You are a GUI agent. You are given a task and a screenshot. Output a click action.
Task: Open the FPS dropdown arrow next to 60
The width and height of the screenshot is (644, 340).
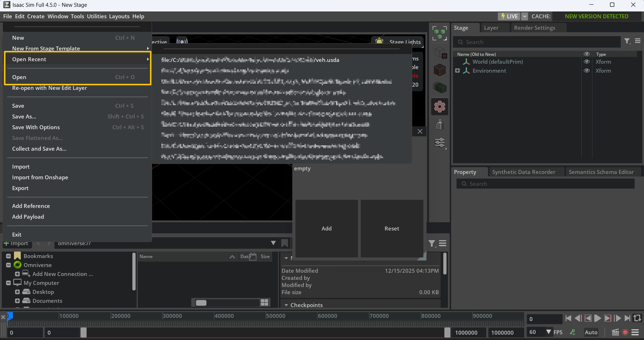[548, 332]
